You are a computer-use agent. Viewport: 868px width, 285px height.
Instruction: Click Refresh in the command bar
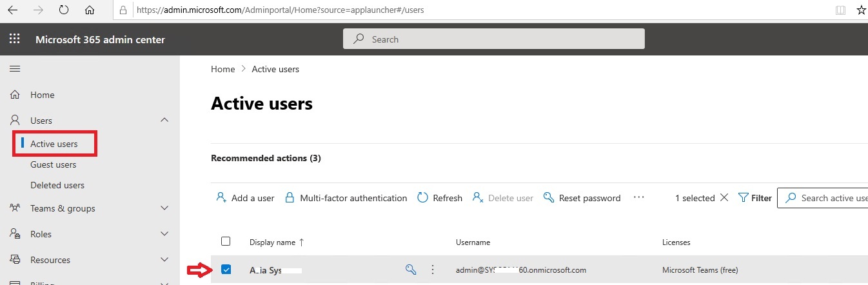click(x=440, y=198)
